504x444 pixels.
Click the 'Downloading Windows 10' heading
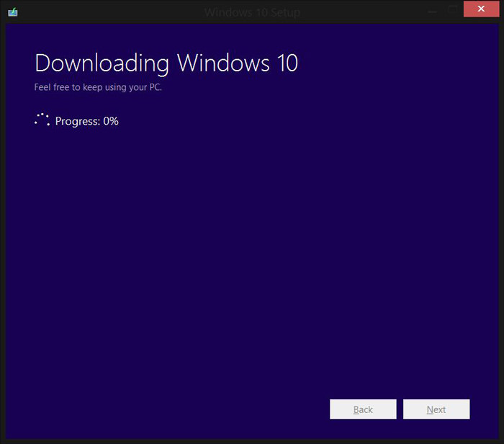tap(166, 63)
